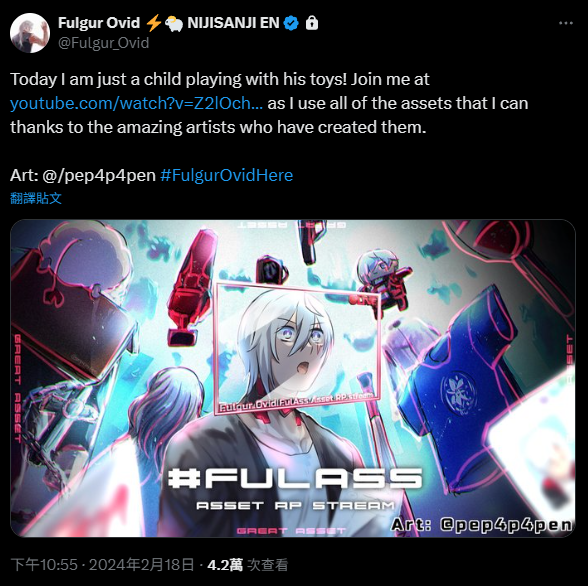Open the 下午10:55 · 2024年2月18日 timestamp
588x586 pixels.
click(x=102, y=565)
